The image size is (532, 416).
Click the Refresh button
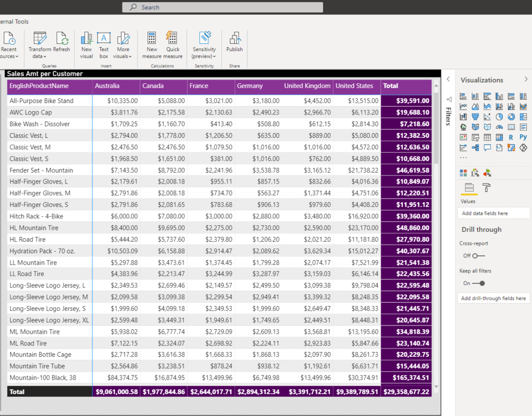coord(62,42)
